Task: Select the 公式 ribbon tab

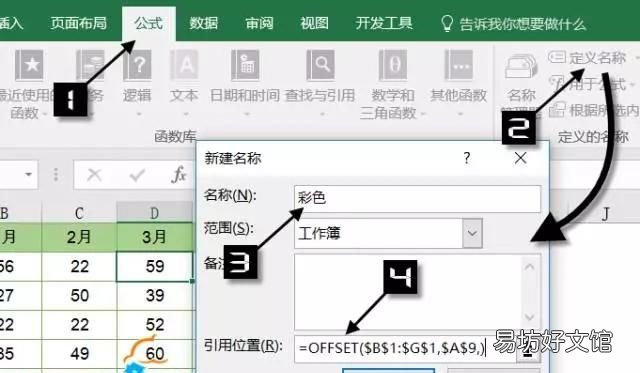Action: coord(149,23)
